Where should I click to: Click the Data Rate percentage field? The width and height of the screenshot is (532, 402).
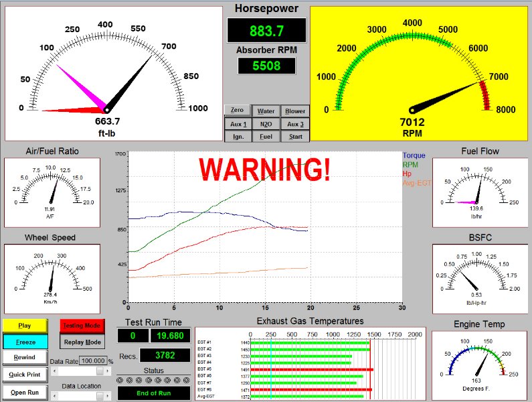point(93,361)
